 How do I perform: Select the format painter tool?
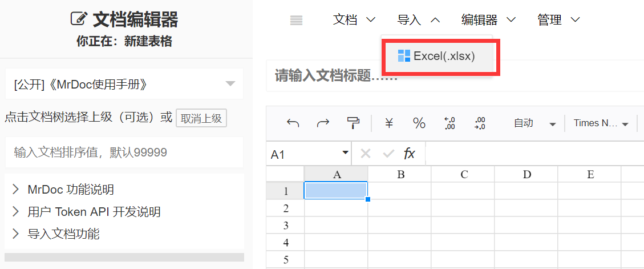(353, 123)
